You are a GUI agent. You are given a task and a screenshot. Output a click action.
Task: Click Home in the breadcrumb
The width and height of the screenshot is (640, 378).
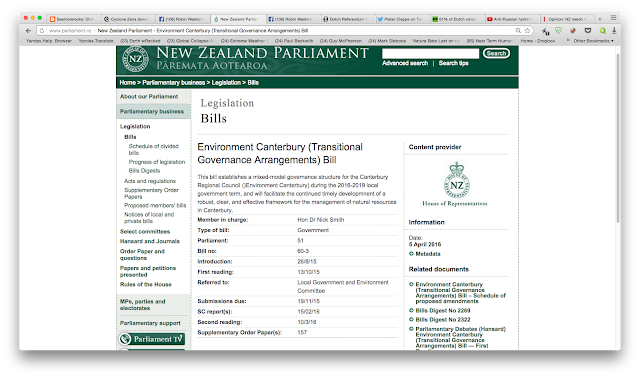pyautogui.click(x=127, y=82)
